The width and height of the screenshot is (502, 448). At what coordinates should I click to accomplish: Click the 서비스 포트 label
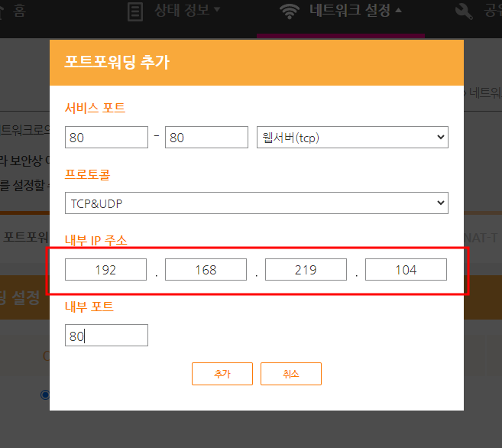(x=95, y=108)
